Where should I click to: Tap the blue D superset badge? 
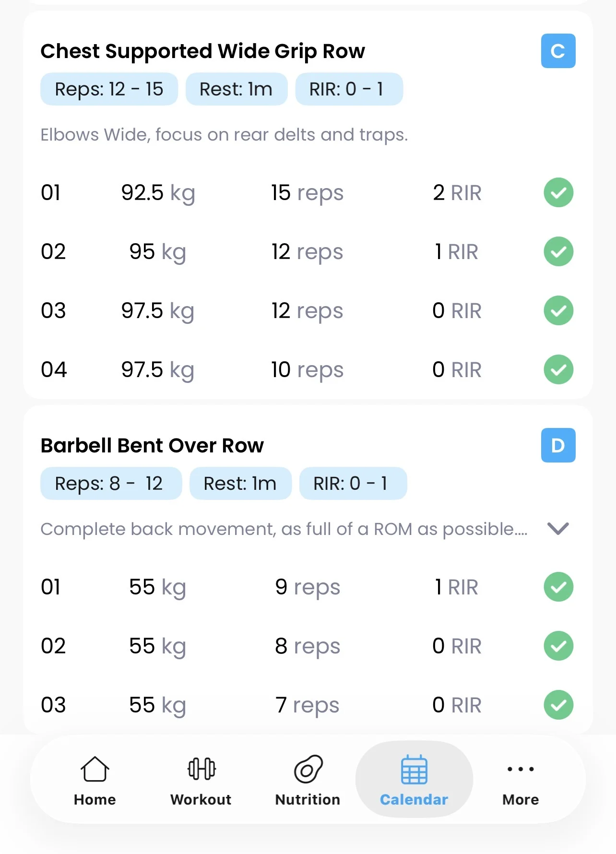coord(558,445)
